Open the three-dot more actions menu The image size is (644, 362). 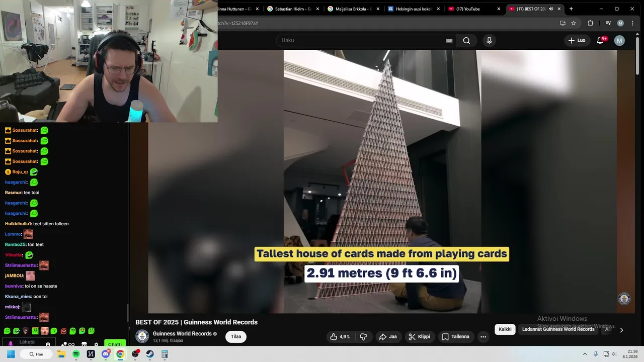pos(483,337)
